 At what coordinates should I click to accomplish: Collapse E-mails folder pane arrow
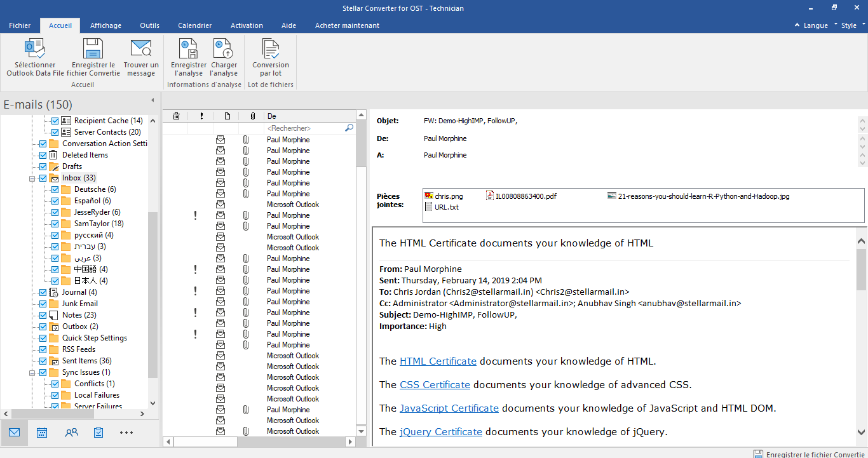[153, 100]
